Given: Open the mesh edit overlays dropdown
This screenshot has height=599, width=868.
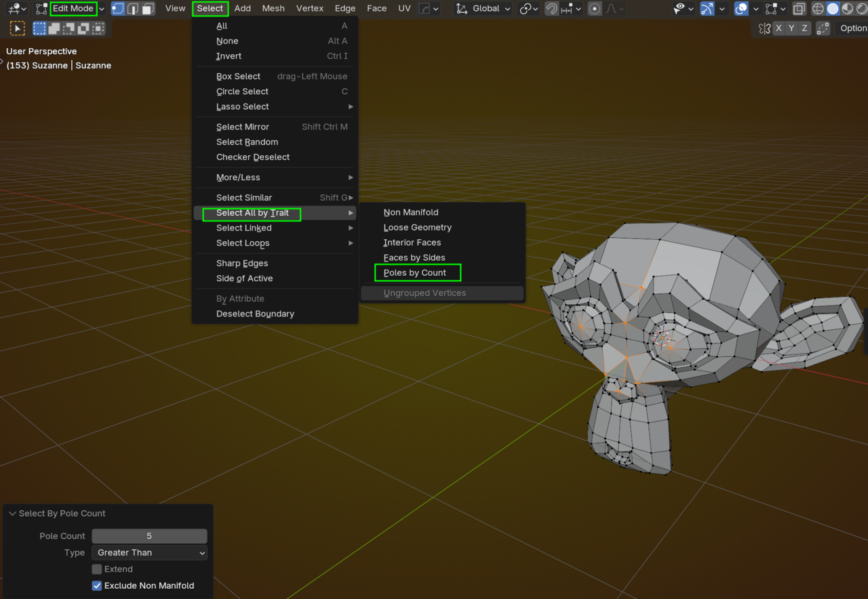Looking at the screenshot, I should tap(774, 9).
